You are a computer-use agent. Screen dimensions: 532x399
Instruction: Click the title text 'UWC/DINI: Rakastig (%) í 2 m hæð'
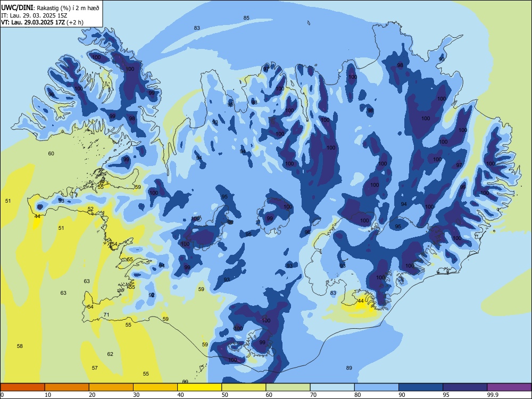50,8
